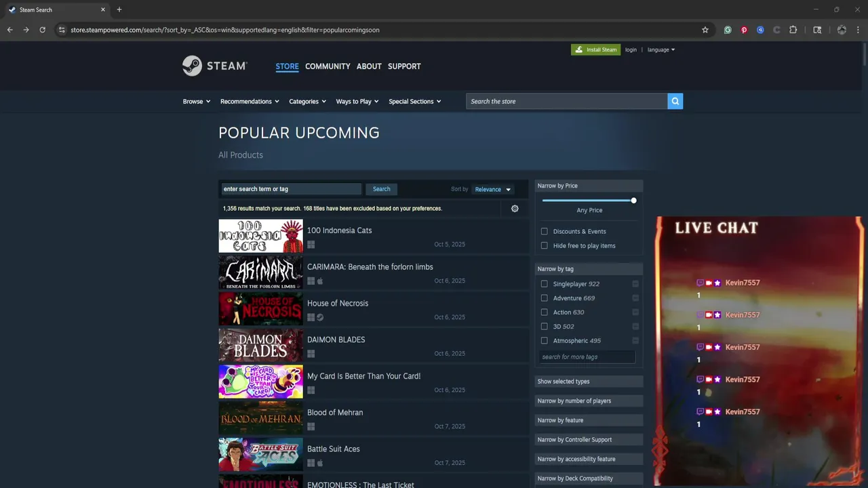Open the Browse dropdown menu

pyautogui.click(x=197, y=102)
